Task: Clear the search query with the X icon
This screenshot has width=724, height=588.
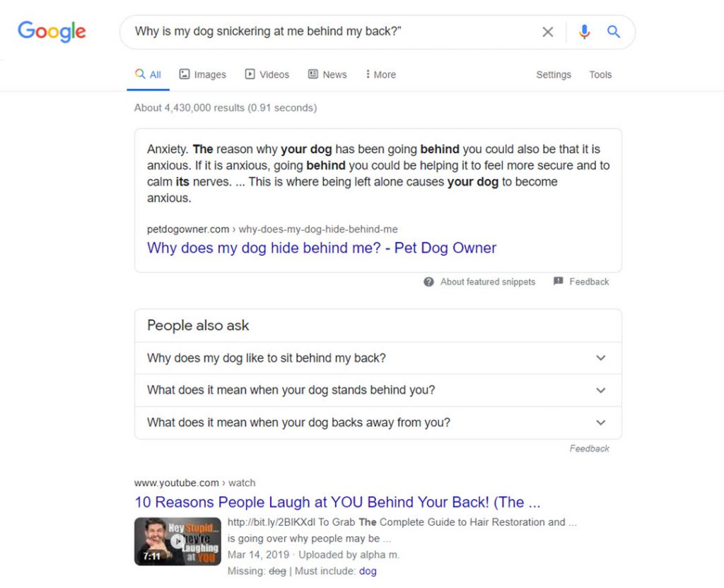Action: [548, 31]
